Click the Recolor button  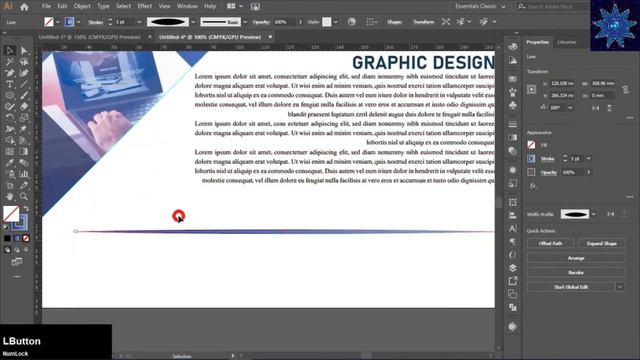pos(576,272)
